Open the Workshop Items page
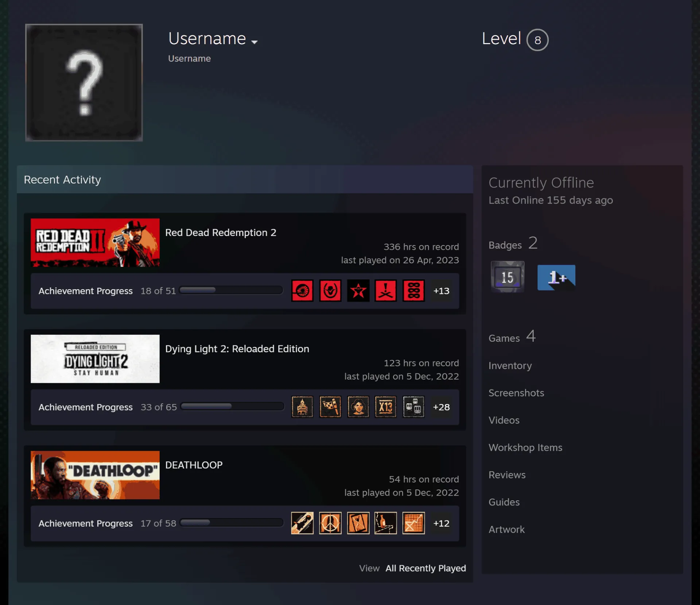700x605 pixels. (525, 447)
